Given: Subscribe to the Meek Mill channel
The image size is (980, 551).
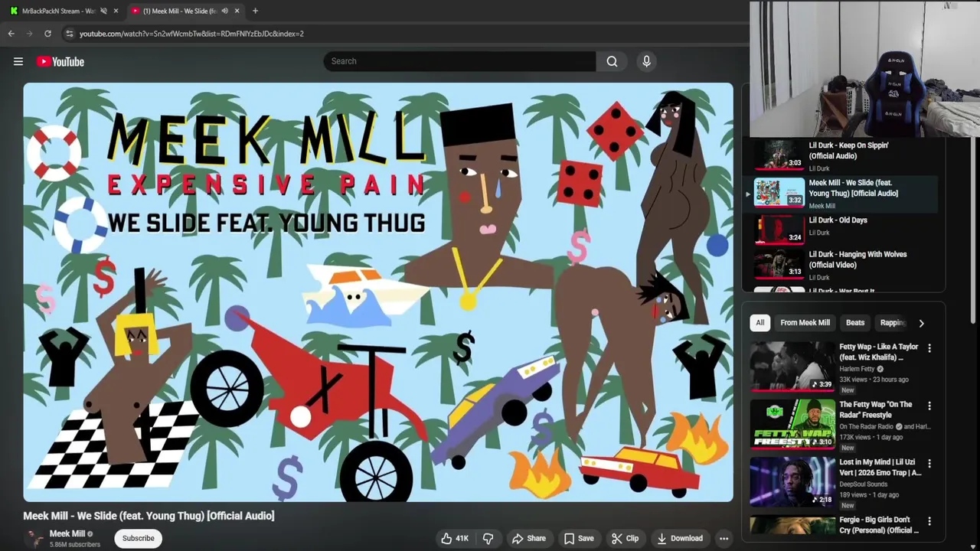Looking at the screenshot, I should pyautogui.click(x=139, y=538).
